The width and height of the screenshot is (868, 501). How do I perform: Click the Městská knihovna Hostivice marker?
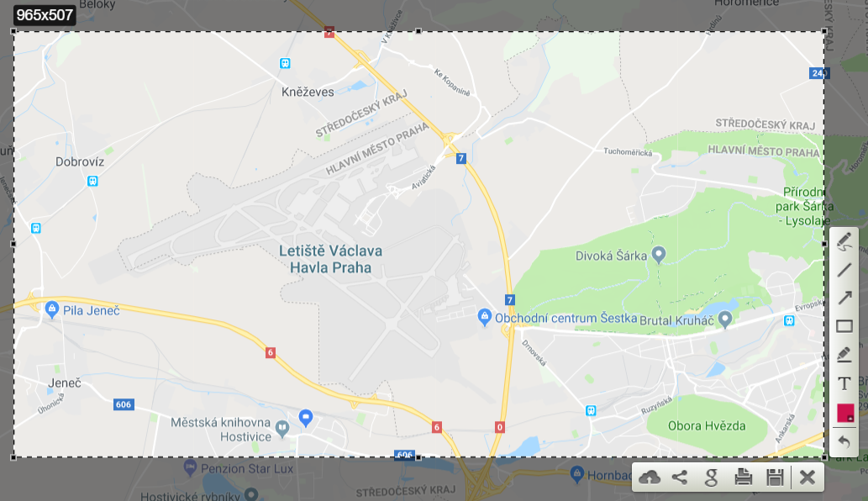[282, 429]
